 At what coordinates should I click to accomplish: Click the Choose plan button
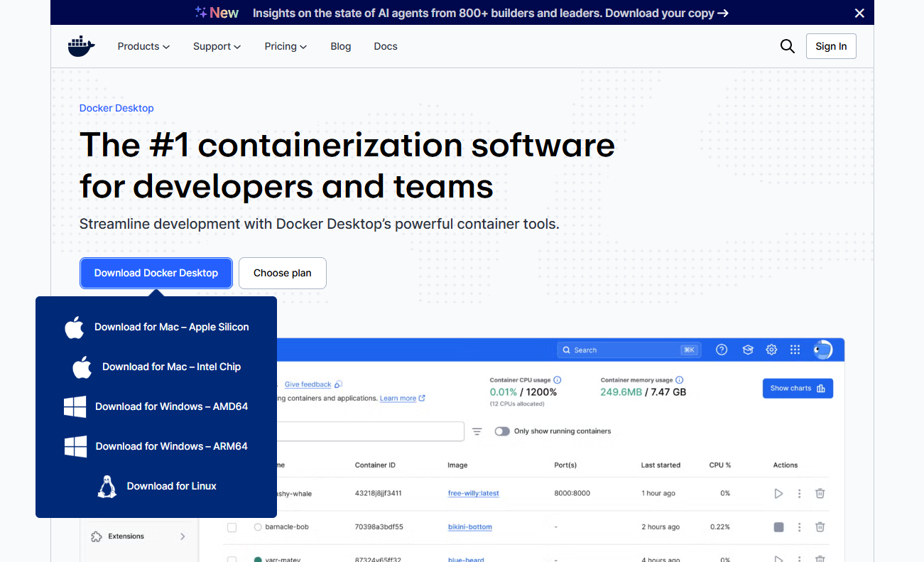283,273
